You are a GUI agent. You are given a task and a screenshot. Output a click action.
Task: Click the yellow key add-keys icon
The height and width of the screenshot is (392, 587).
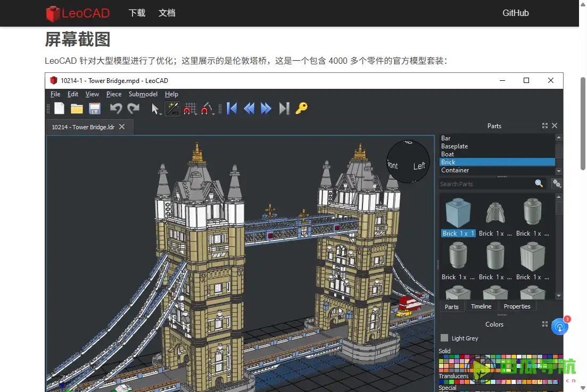tap(301, 109)
